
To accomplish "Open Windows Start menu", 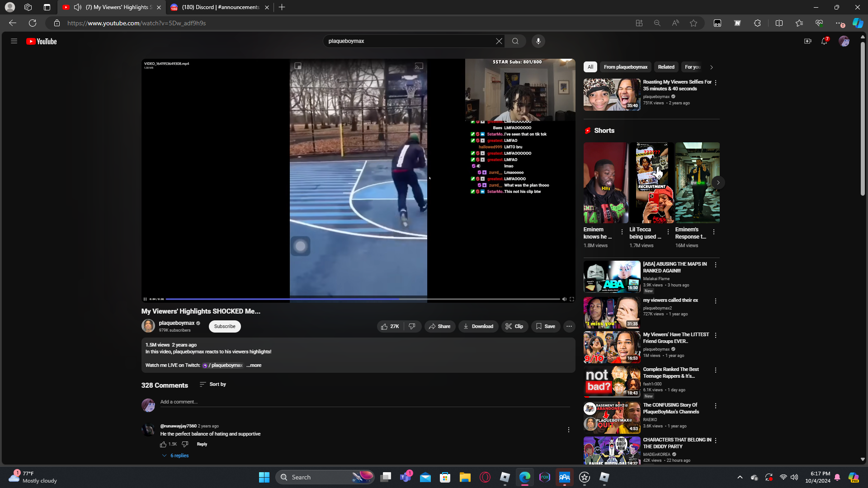I will [x=264, y=477].
